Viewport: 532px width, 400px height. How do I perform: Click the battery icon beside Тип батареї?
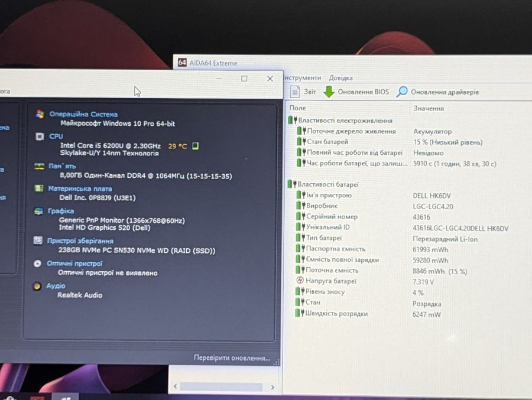(x=300, y=238)
